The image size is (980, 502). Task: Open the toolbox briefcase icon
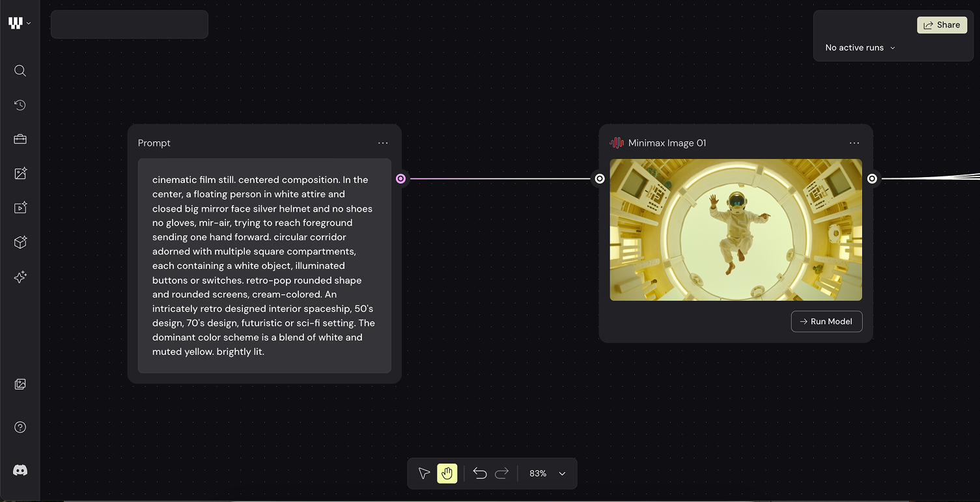[20, 139]
